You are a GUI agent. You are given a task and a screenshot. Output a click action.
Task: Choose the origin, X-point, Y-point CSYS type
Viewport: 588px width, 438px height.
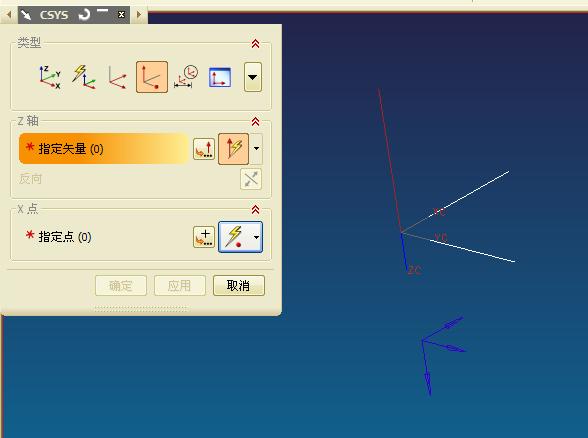pyautogui.click(x=117, y=77)
